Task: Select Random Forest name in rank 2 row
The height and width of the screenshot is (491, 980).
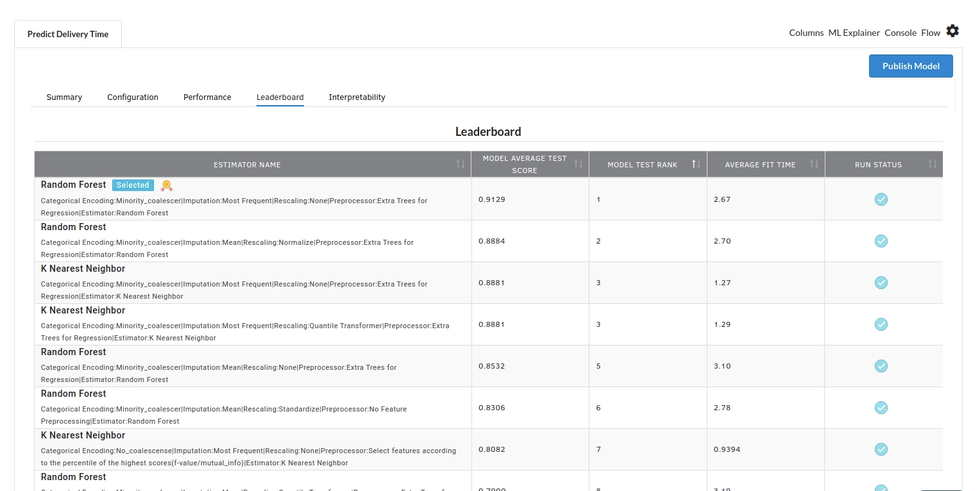Action: click(74, 227)
